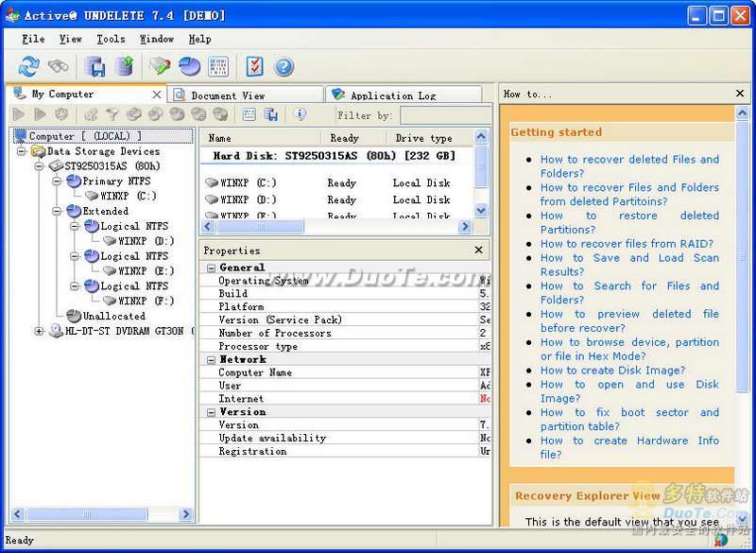The height and width of the screenshot is (553, 756).
Task: Click the WINXP (C:) drive icon in list
Action: (x=212, y=182)
